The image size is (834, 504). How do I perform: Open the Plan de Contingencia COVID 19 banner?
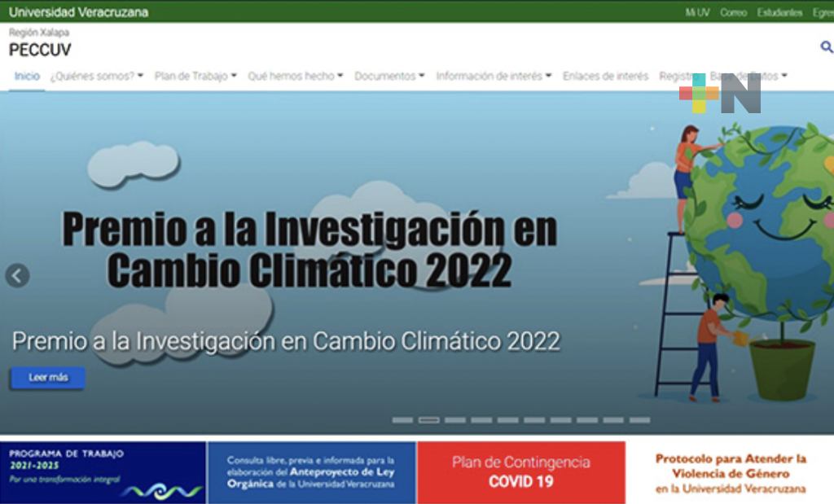coord(521,472)
